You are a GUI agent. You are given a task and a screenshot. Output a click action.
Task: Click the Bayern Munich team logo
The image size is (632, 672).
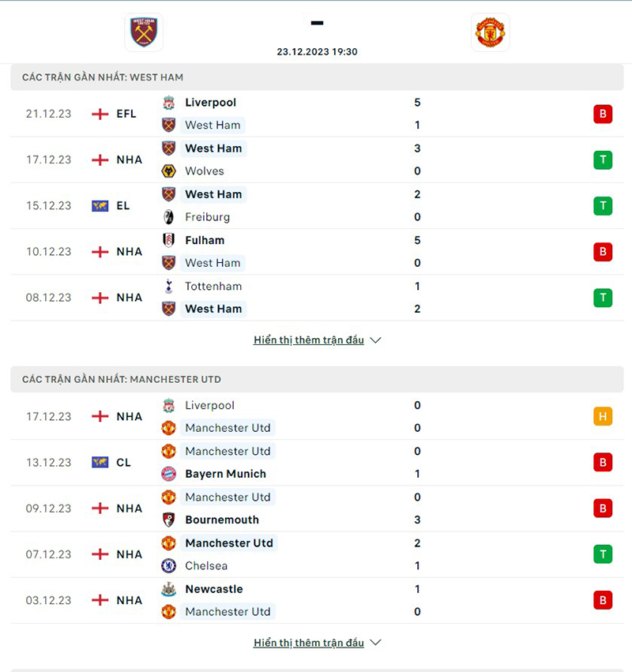[x=168, y=474]
